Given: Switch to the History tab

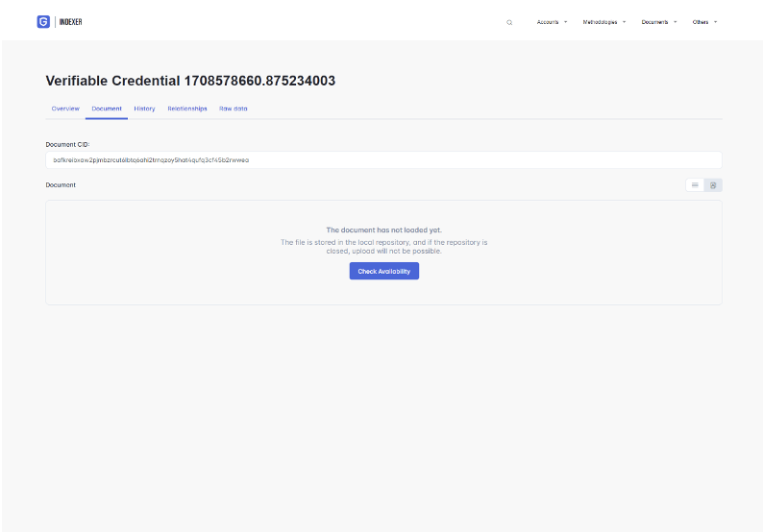Looking at the screenshot, I should coord(144,109).
